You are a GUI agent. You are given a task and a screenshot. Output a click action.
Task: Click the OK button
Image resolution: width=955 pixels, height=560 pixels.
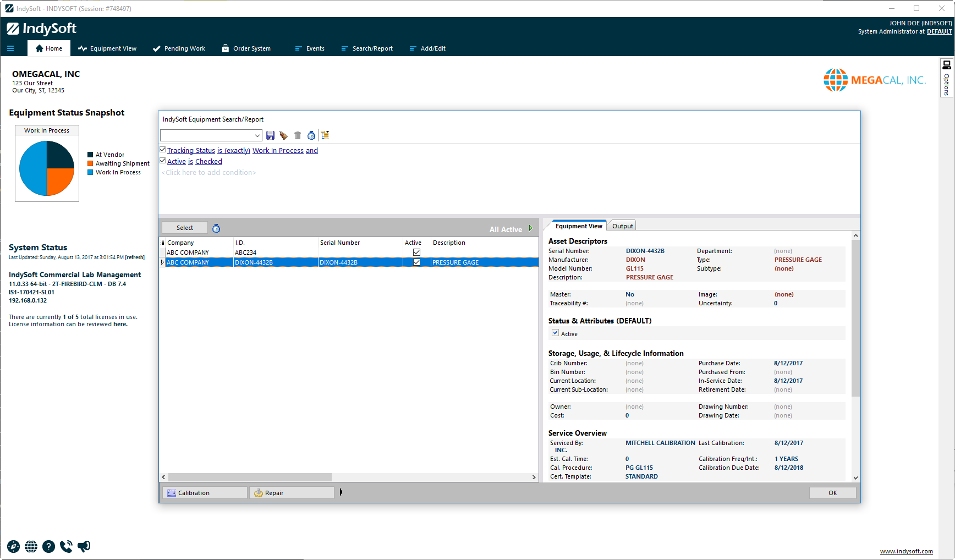[832, 493]
